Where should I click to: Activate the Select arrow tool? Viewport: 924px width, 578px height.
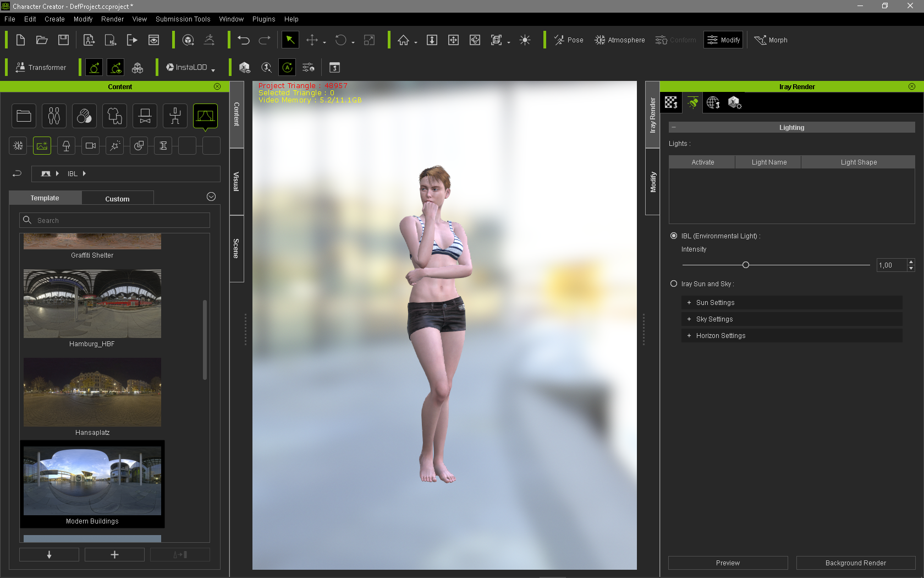[x=290, y=40]
